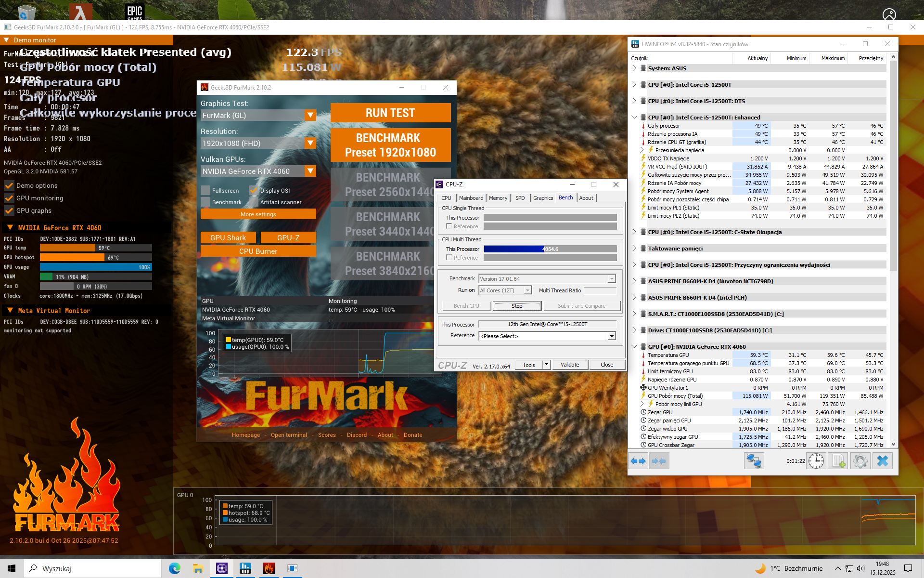Image resolution: width=924 pixels, height=578 pixels.
Task: Open HWiNFO sensor settings gear icon
Action: pyautogui.click(x=860, y=461)
